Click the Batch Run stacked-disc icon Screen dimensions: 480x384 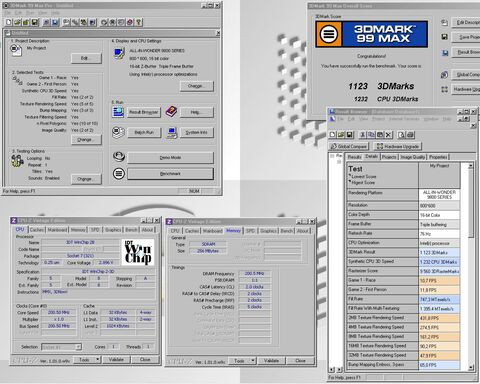pyautogui.click(x=118, y=132)
